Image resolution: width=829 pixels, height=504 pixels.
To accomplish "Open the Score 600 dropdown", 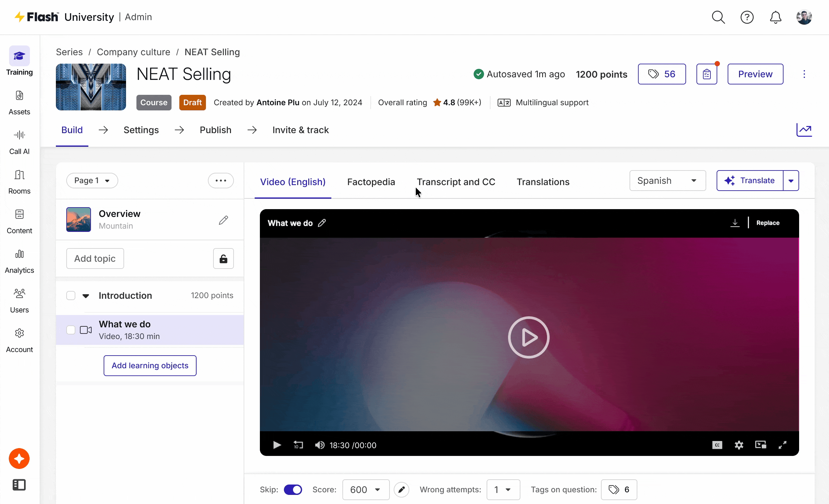I will tap(365, 489).
